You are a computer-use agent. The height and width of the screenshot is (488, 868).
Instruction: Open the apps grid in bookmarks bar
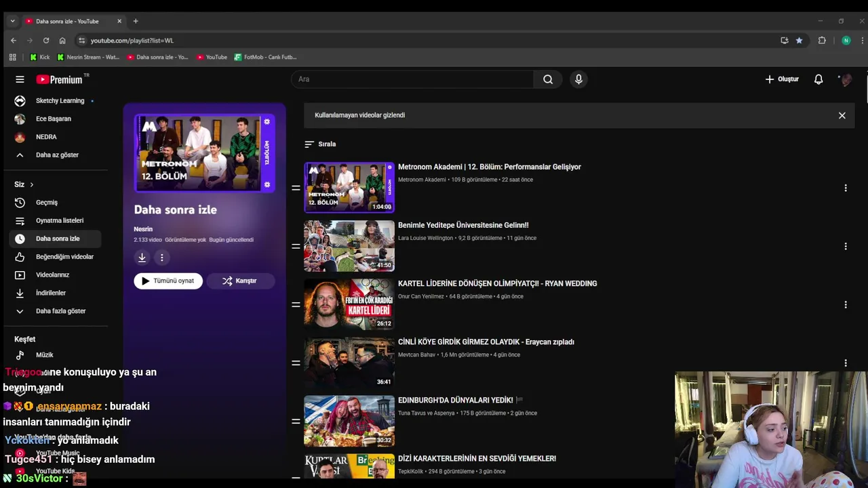pos(12,58)
